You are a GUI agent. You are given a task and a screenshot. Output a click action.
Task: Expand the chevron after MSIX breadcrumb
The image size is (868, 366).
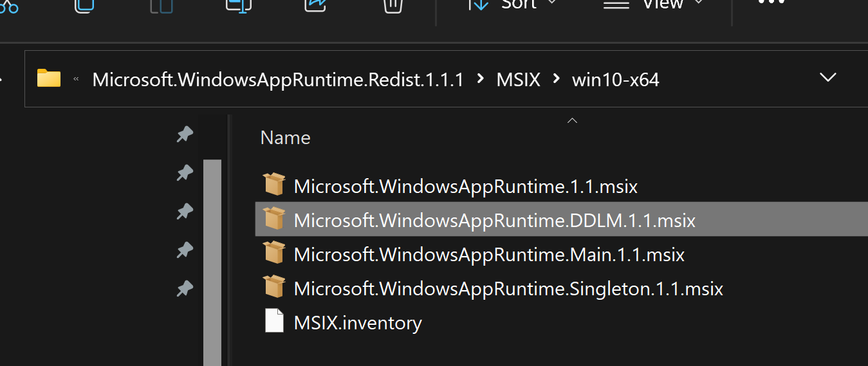pyautogui.click(x=557, y=79)
